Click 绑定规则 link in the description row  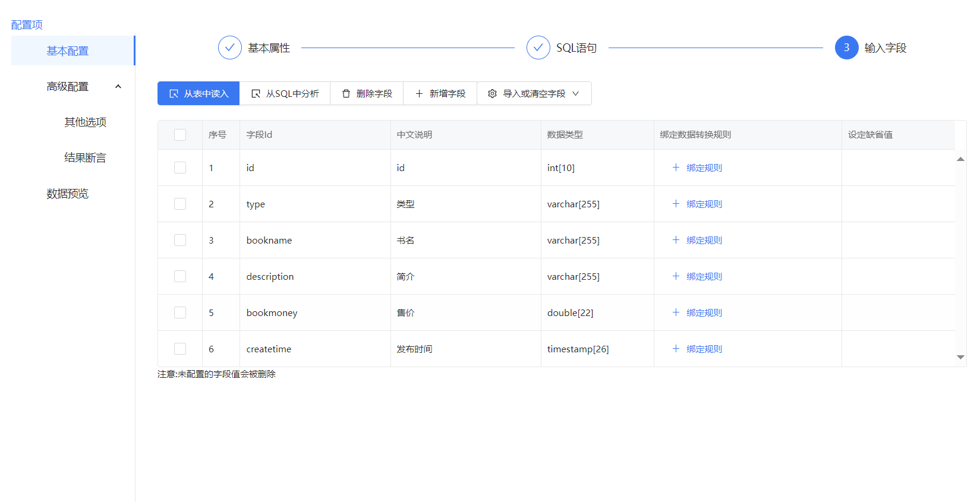pos(704,276)
